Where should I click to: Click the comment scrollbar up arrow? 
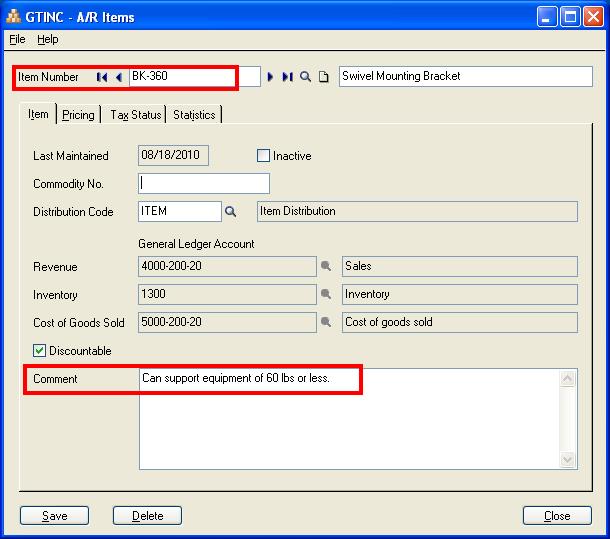pyautogui.click(x=568, y=379)
